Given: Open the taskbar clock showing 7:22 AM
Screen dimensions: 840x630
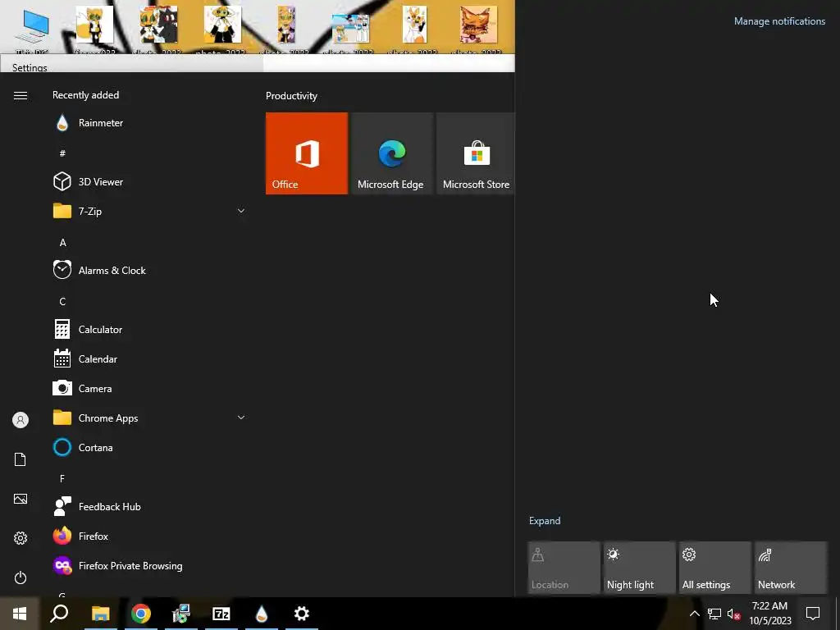Looking at the screenshot, I should (769, 614).
